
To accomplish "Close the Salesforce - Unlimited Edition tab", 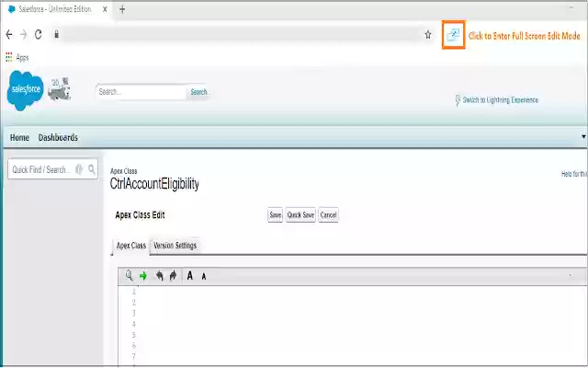I will coord(105,9).
